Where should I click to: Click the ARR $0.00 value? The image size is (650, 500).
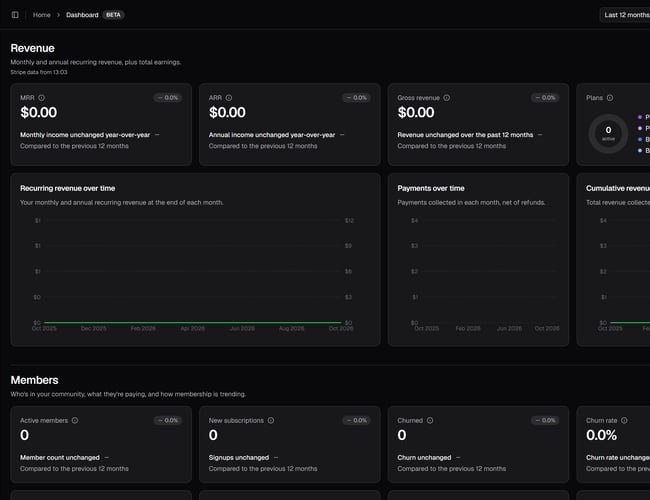pyautogui.click(x=227, y=112)
